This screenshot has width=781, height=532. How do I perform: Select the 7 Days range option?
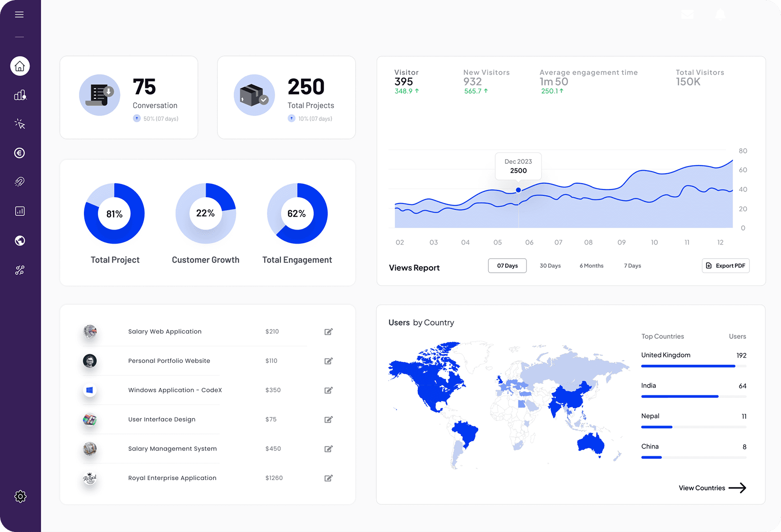633,266
